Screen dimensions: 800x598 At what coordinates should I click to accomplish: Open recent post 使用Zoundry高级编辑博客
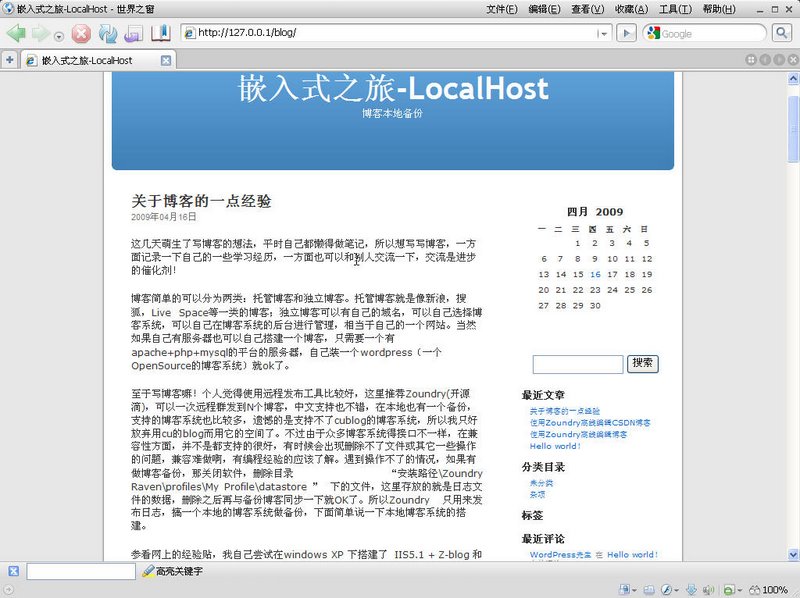click(x=578, y=434)
